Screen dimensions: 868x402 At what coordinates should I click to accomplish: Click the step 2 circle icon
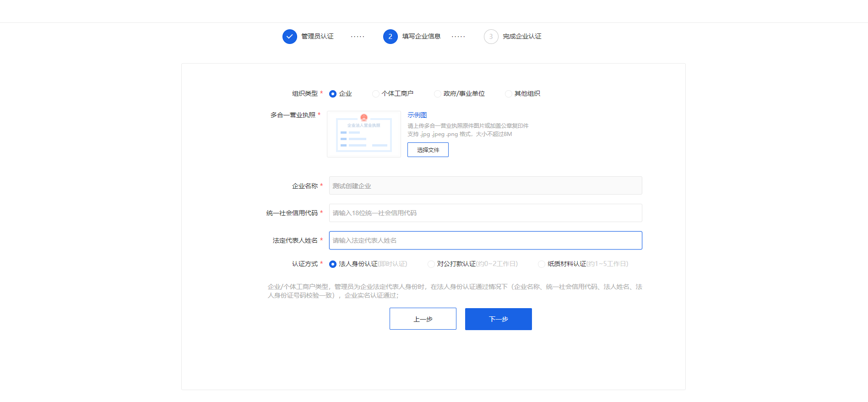coord(390,37)
